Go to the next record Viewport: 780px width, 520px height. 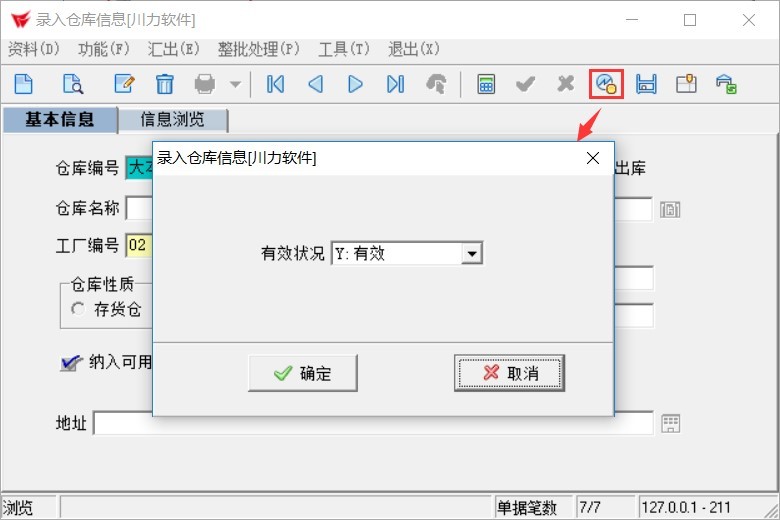tap(355, 84)
